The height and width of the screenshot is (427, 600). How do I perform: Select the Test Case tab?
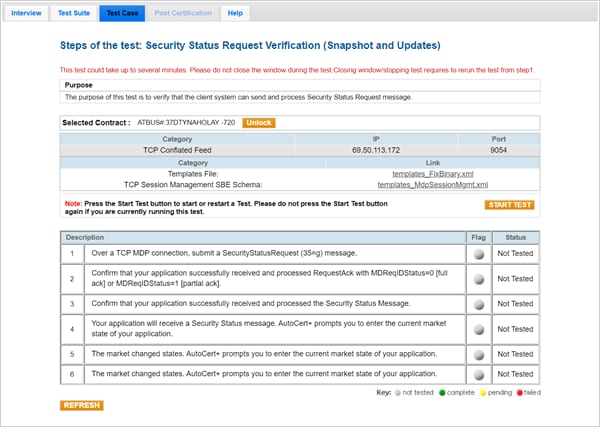[126, 13]
